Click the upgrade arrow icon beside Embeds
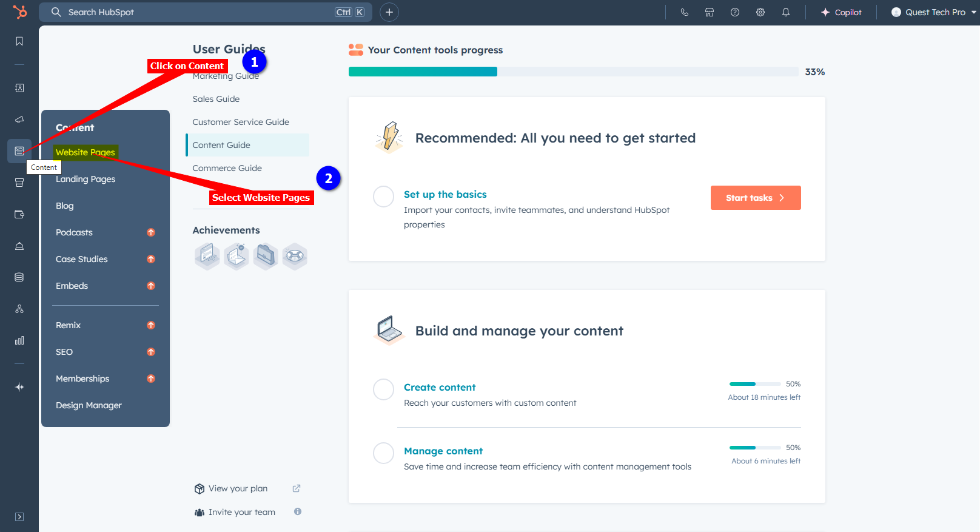Viewport: 980px width, 532px height. pyautogui.click(x=151, y=286)
